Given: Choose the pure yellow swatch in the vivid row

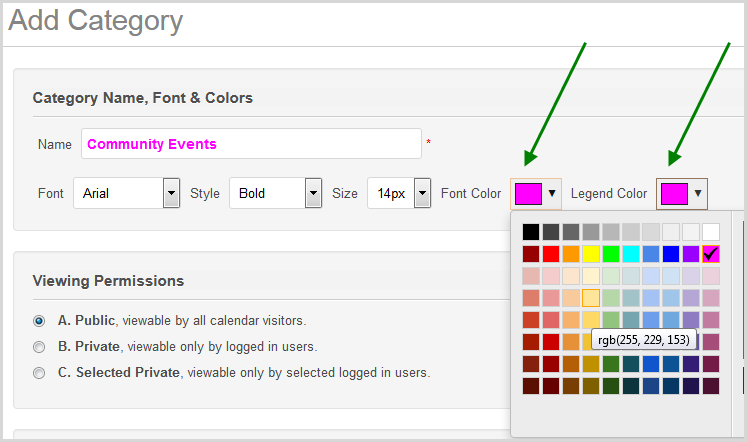Looking at the screenshot, I should [x=591, y=254].
